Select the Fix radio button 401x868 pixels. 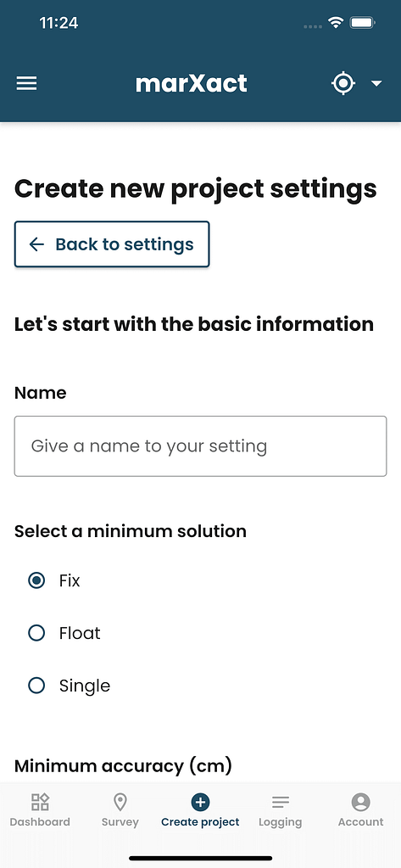pyautogui.click(x=36, y=580)
